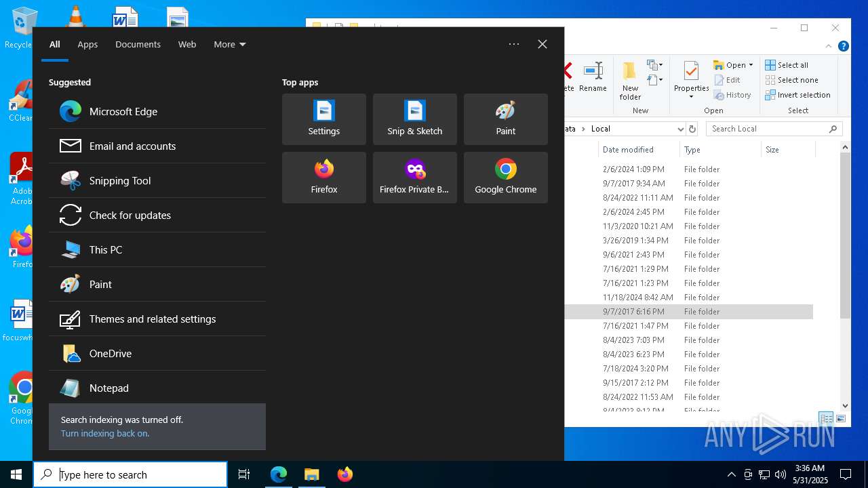Open This PC from suggested list
The width and height of the screenshot is (868, 488).
pyautogui.click(x=157, y=249)
